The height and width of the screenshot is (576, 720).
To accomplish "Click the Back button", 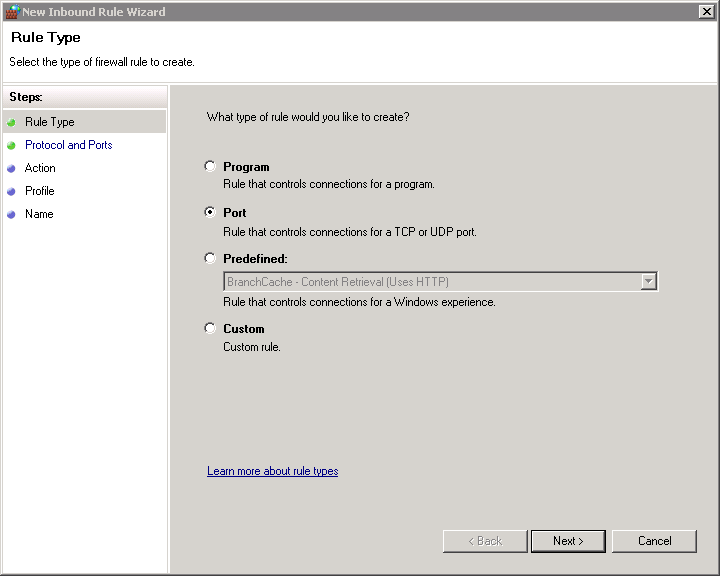I will tap(484, 541).
